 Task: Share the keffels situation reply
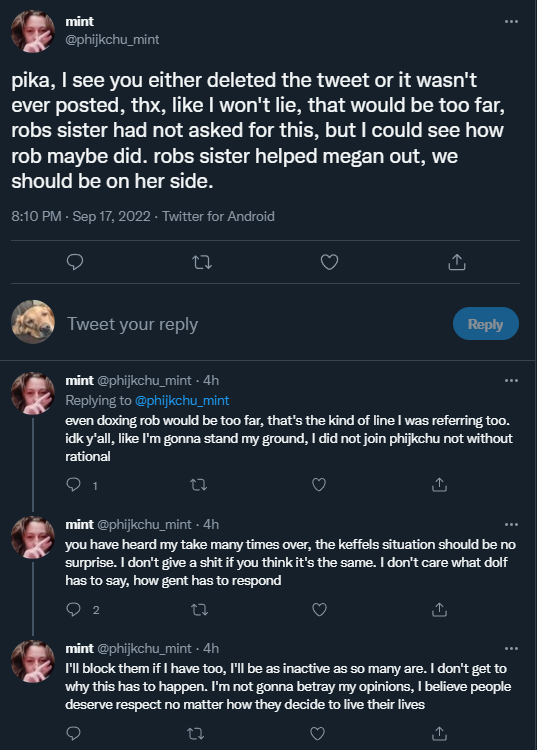(x=439, y=609)
